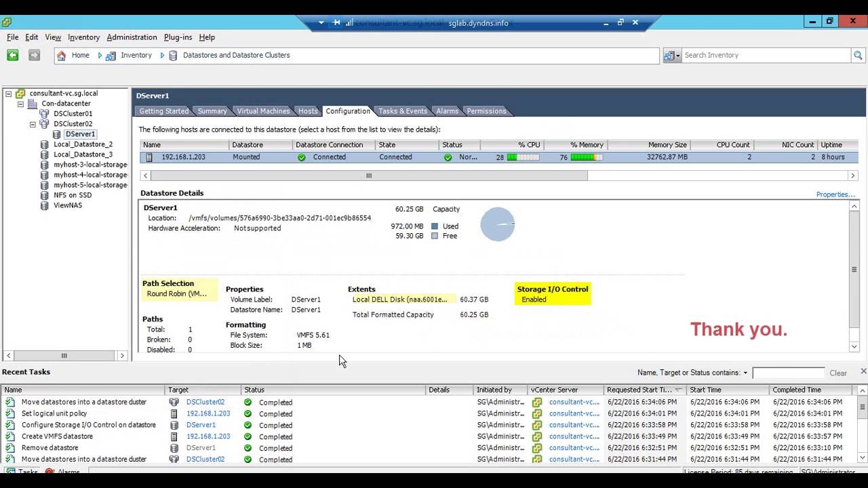Click the Create VMFS datastore task icon
This screenshot has width=868, height=488.
[9, 436]
